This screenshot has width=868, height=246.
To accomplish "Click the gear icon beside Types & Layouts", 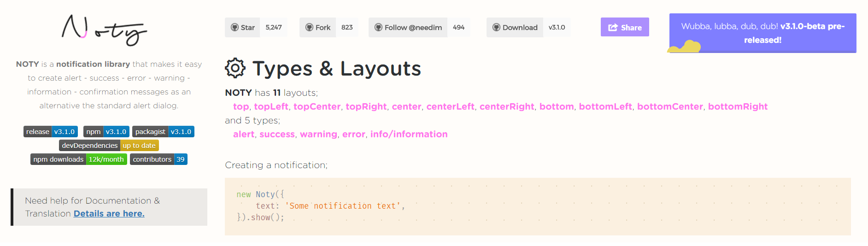I will tap(235, 68).
